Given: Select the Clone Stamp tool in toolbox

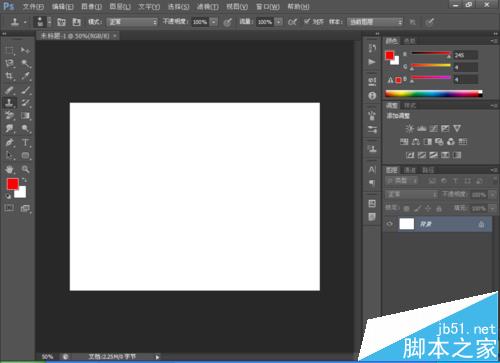Looking at the screenshot, I should 9,103.
